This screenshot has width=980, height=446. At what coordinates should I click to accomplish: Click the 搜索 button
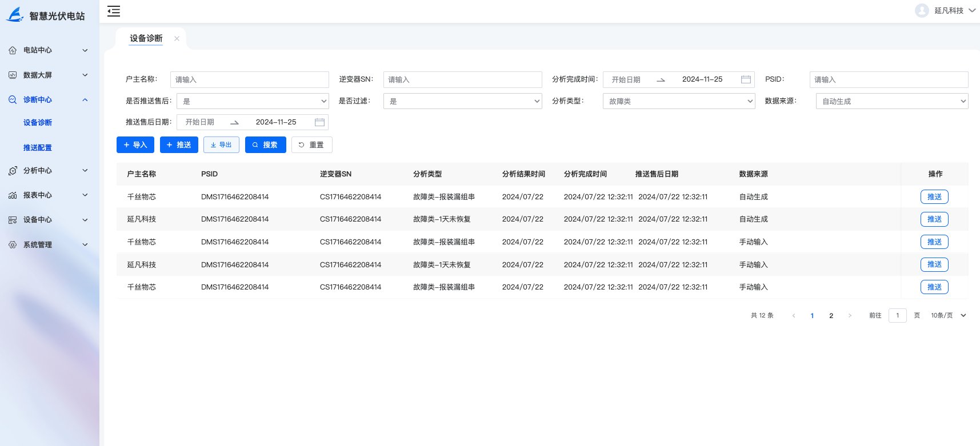pyautogui.click(x=265, y=145)
